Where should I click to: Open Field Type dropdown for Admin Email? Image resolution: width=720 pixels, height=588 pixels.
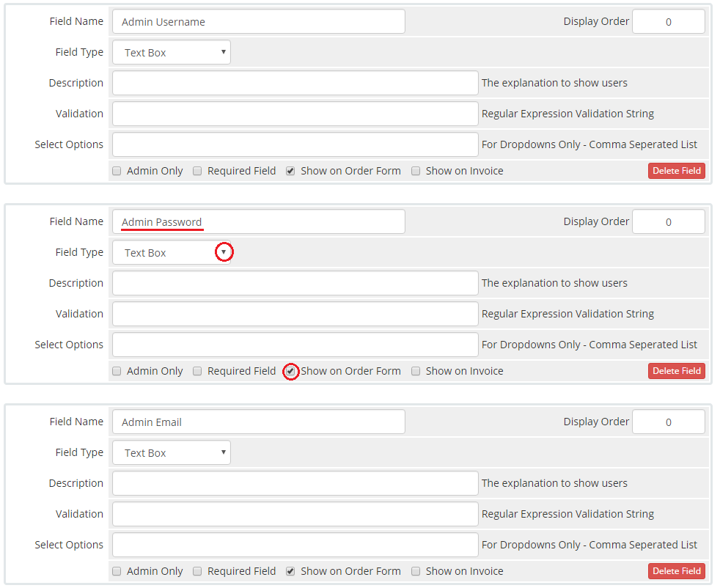(x=172, y=452)
